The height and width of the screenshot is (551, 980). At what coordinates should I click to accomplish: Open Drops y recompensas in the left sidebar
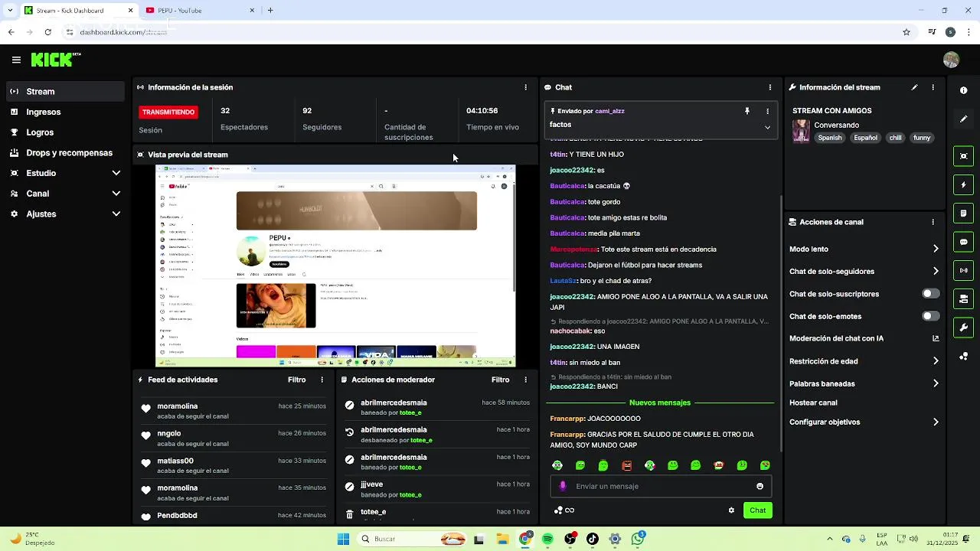65,153
